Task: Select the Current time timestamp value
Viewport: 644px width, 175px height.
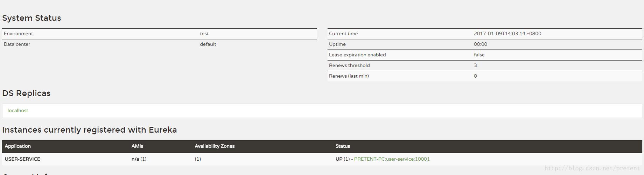Action: click(x=507, y=34)
